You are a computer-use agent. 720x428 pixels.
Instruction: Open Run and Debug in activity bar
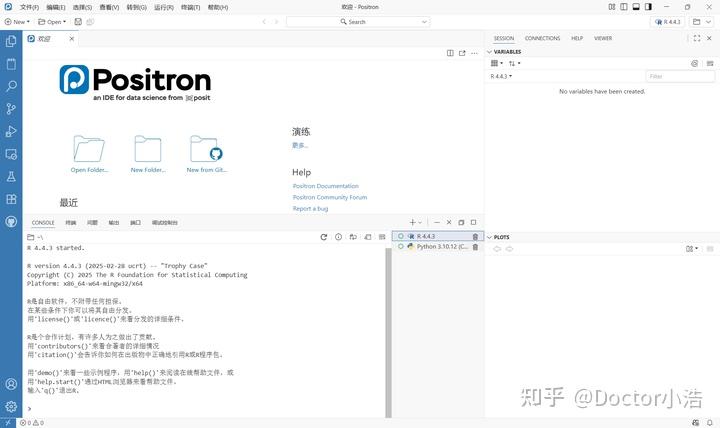point(11,131)
